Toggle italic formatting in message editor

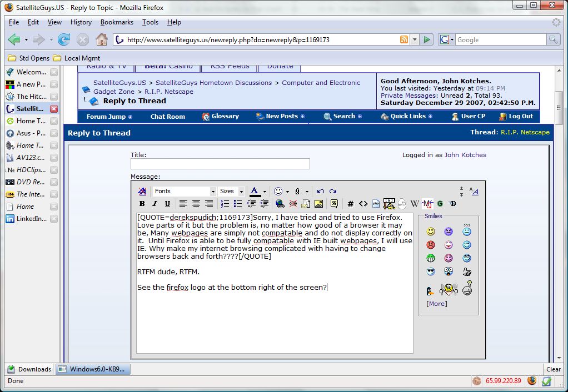155,204
